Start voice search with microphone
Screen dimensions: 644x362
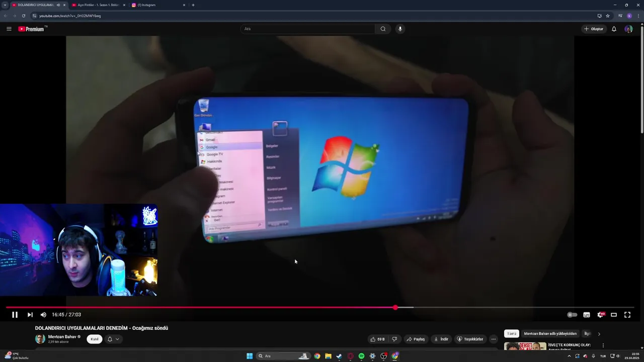[x=400, y=29]
